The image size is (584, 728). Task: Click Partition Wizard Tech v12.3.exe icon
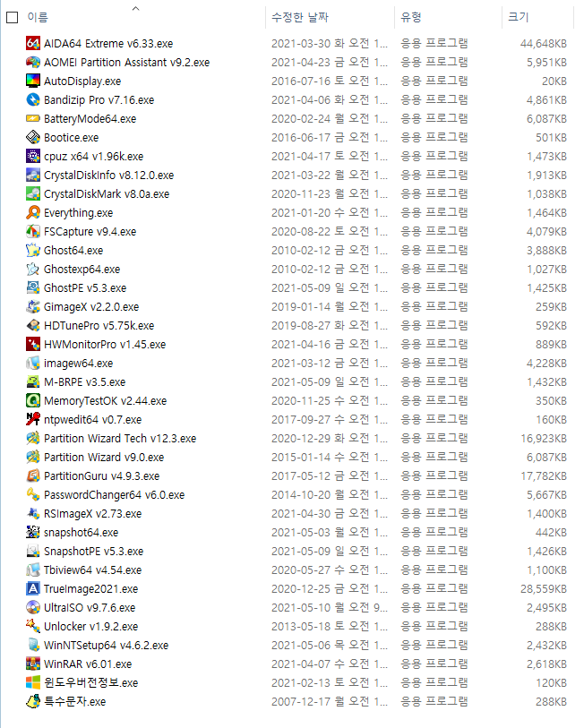[x=33, y=438]
